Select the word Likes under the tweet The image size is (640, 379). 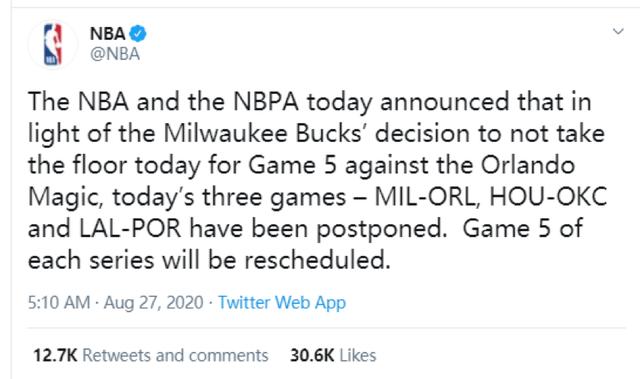pos(358,355)
